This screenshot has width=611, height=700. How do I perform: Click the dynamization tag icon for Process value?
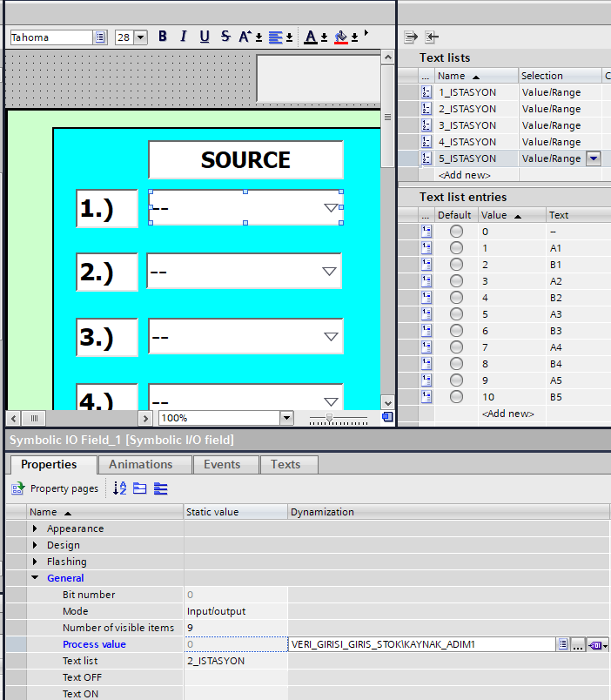[596, 644]
